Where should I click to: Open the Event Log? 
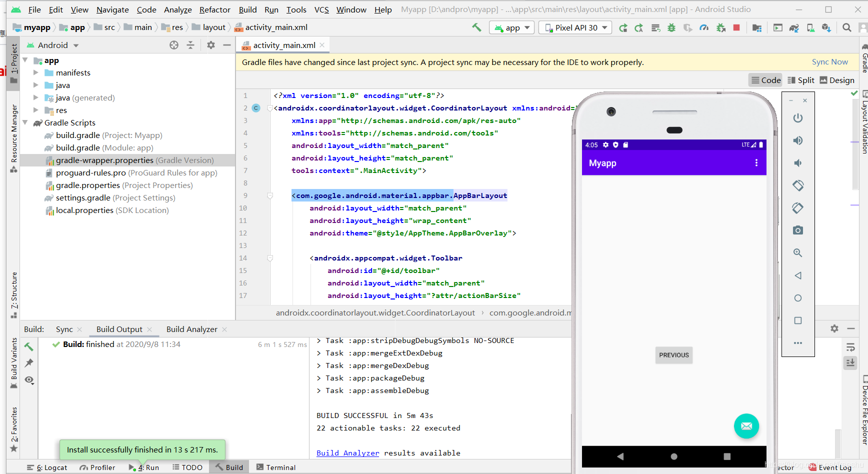[x=830, y=467]
